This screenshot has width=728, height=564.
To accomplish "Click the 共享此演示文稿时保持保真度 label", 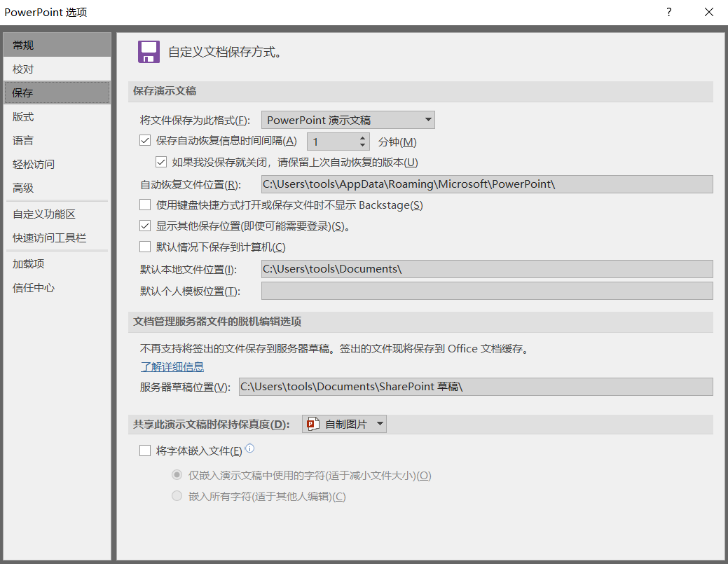I will (211, 425).
